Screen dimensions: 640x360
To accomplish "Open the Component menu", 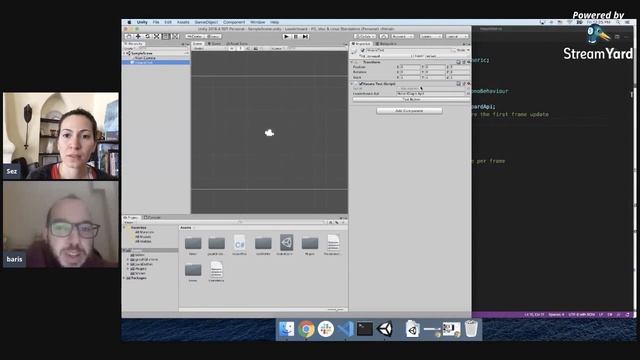I will click(234, 22).
